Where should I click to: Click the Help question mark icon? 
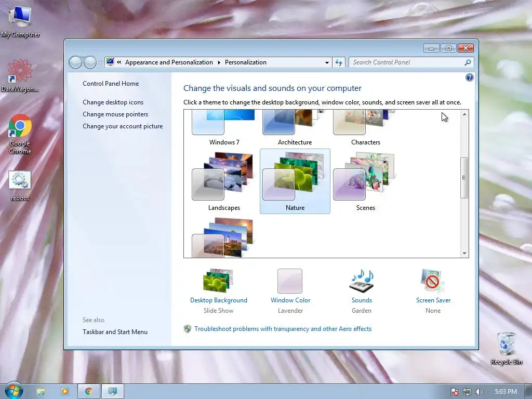(469, 78)
